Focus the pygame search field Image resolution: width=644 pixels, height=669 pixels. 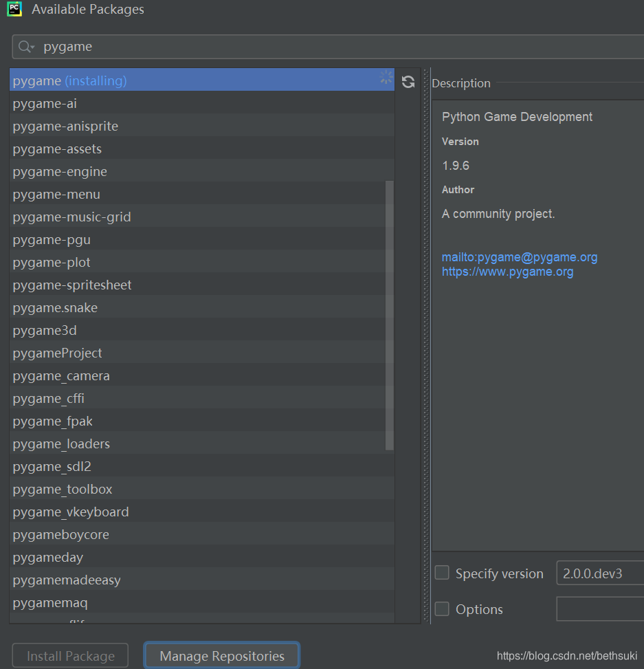(328, 47)
